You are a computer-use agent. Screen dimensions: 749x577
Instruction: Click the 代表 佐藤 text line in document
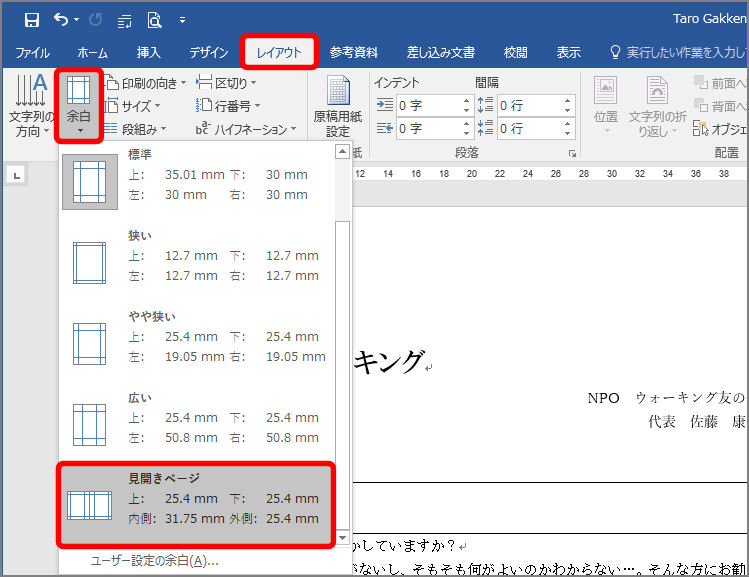point(697,422)
